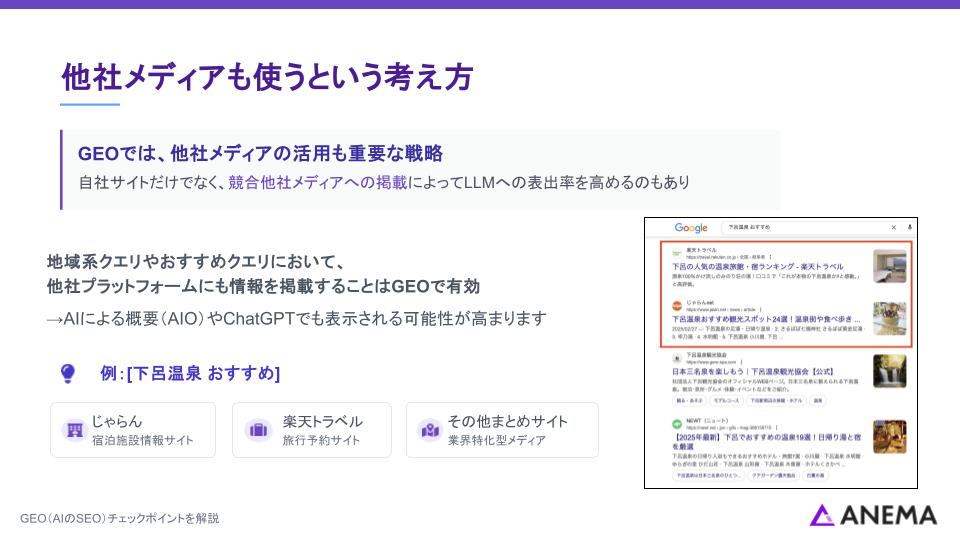
Task: Click the Google logo in the screenshot
Action: (x=690, y=228)
